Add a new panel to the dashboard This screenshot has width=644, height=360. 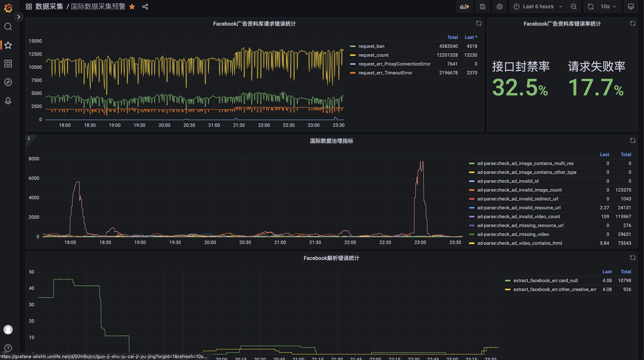[464, 7]
